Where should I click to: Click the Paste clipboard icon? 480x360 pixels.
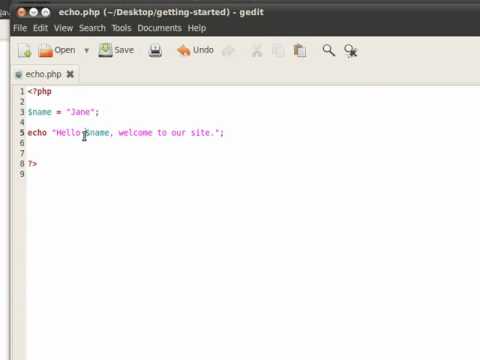300,51
